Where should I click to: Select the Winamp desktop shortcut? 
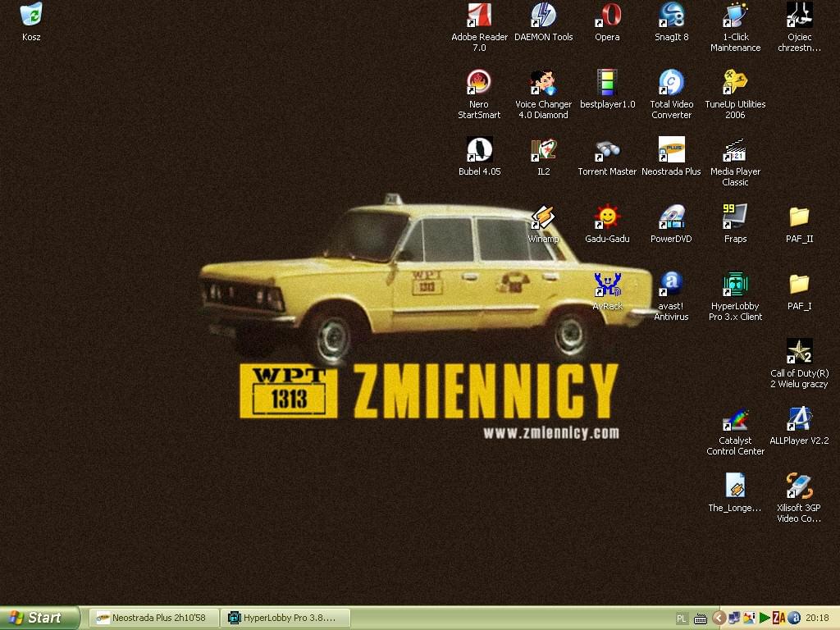[x=543, y=217]
